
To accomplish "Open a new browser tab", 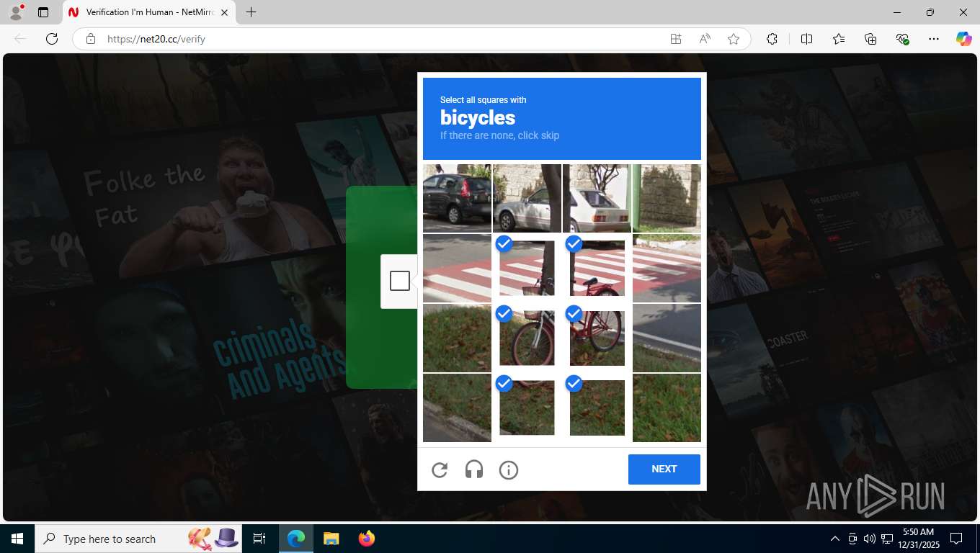I will [x=251, y=12].
